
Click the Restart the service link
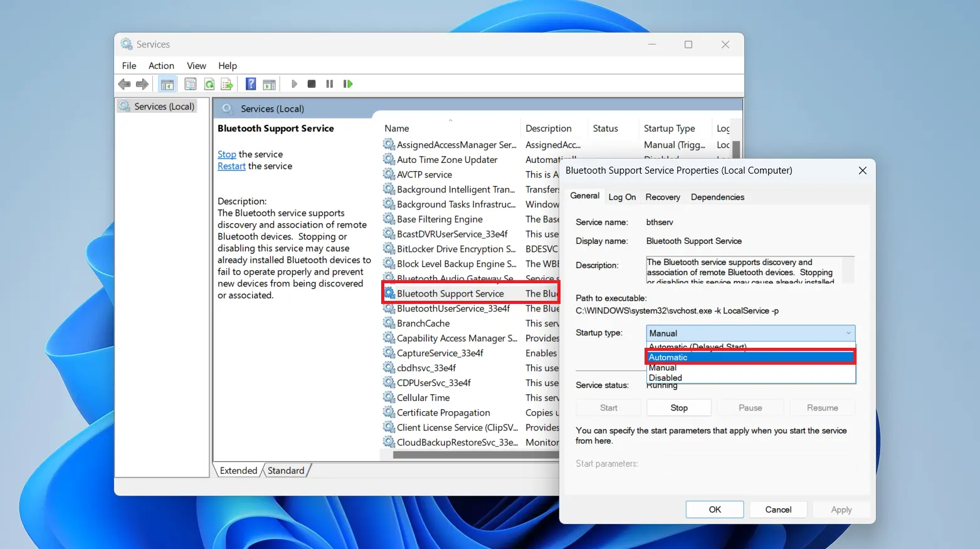tap(231, 166)
